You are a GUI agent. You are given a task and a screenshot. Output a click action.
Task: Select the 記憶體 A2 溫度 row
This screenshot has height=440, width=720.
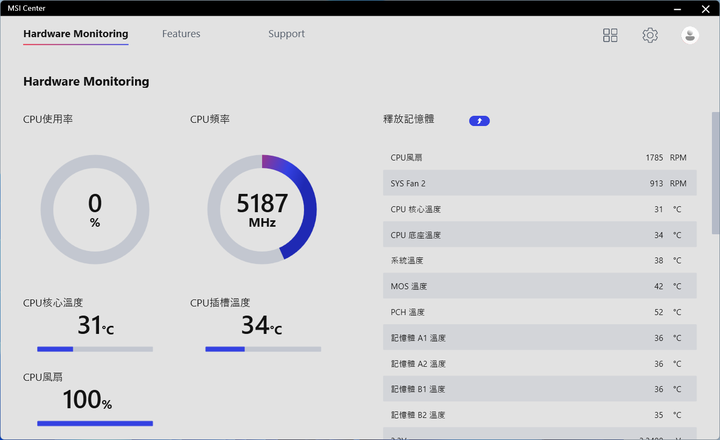(x=540, y=363)
